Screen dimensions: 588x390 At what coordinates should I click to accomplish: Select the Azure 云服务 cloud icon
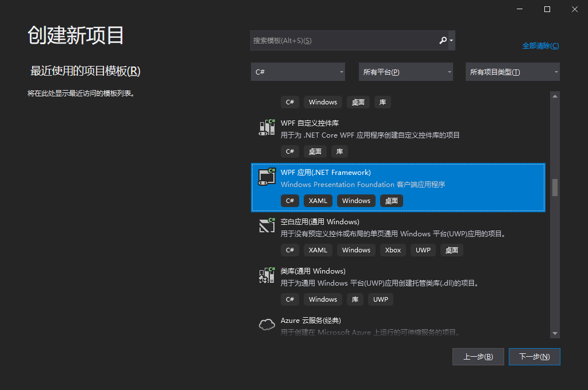pos(266,325)
